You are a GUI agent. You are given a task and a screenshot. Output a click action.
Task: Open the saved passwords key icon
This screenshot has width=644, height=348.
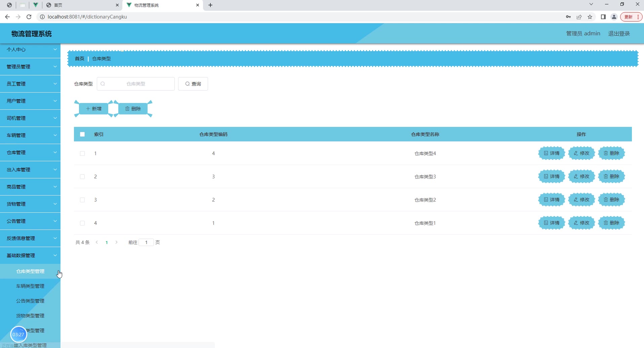click(x=568, y=17)
